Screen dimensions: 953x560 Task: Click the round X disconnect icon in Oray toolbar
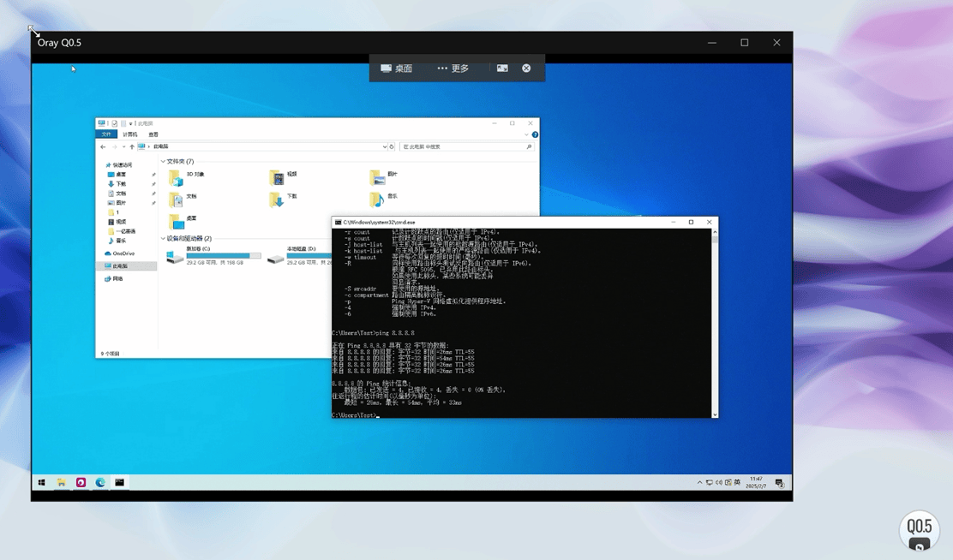click(x=526, y=68)
